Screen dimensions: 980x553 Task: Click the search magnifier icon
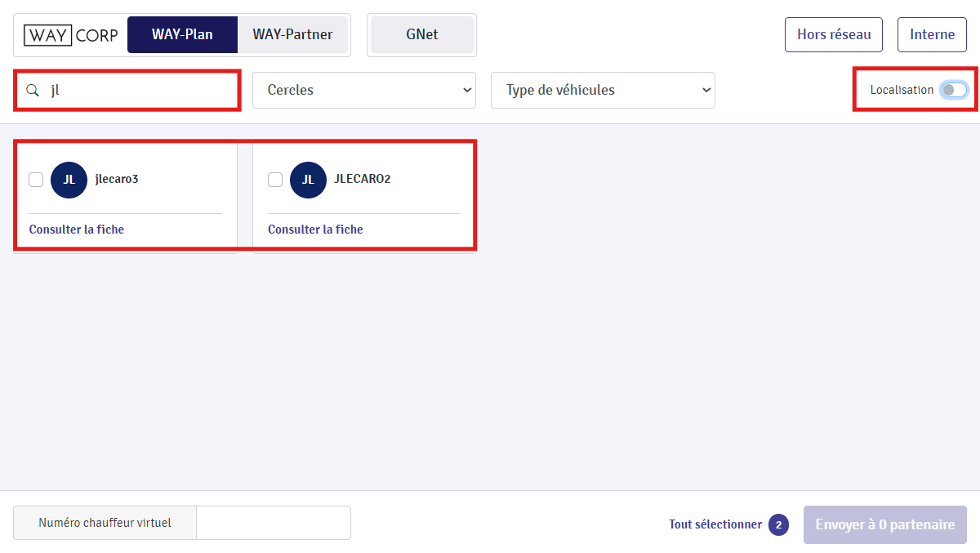(x=33, y=90)
